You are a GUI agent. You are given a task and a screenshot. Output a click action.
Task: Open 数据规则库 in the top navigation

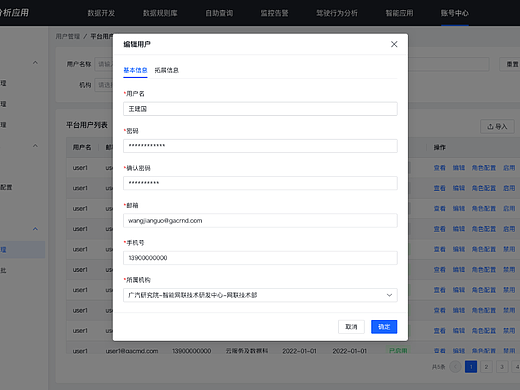point(160,13)
